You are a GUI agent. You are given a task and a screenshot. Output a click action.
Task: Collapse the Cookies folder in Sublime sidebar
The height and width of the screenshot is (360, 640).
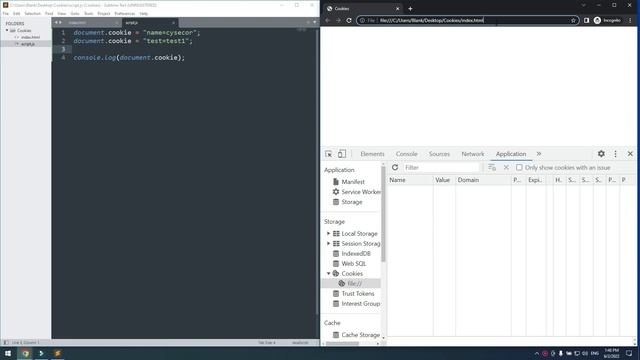click(7, 31)
